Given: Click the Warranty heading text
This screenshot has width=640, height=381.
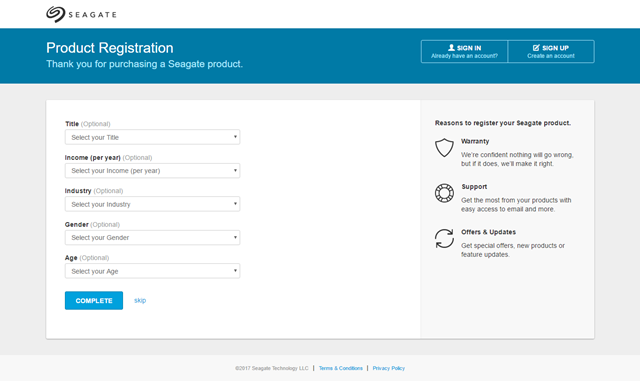Looking at the screenshot, I should pos(475,141).
